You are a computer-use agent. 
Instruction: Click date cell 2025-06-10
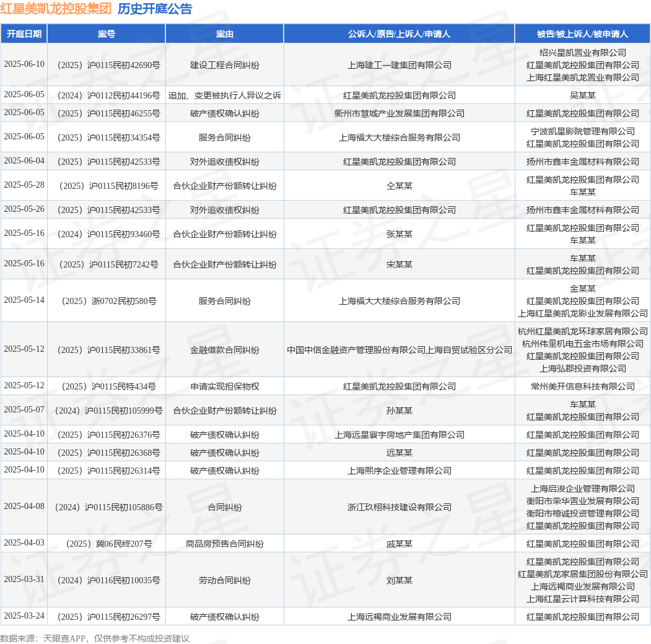[x=24, y=64]
